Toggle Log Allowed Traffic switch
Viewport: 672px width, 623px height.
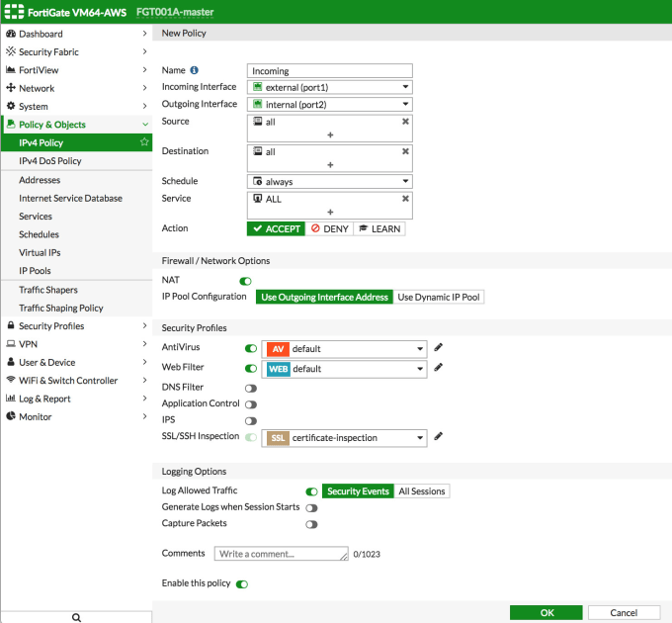click(x=311, y=491)
